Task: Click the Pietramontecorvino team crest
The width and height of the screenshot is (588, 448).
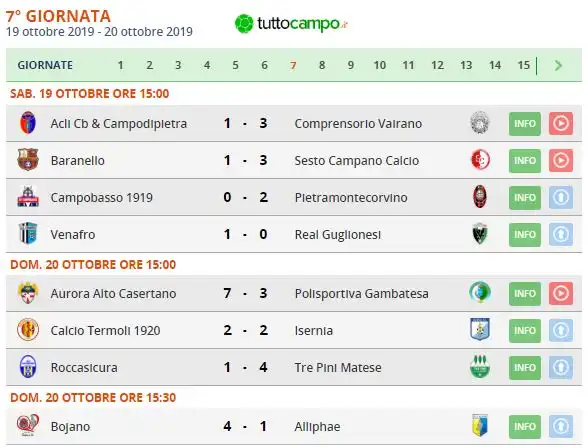Action: (x=480, y=197)
